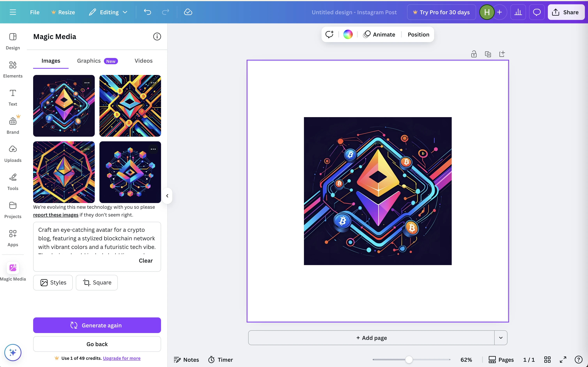588x367 pixels.
Task: Open the Square aspect ratio selector
Action: [x=97, y=282]
